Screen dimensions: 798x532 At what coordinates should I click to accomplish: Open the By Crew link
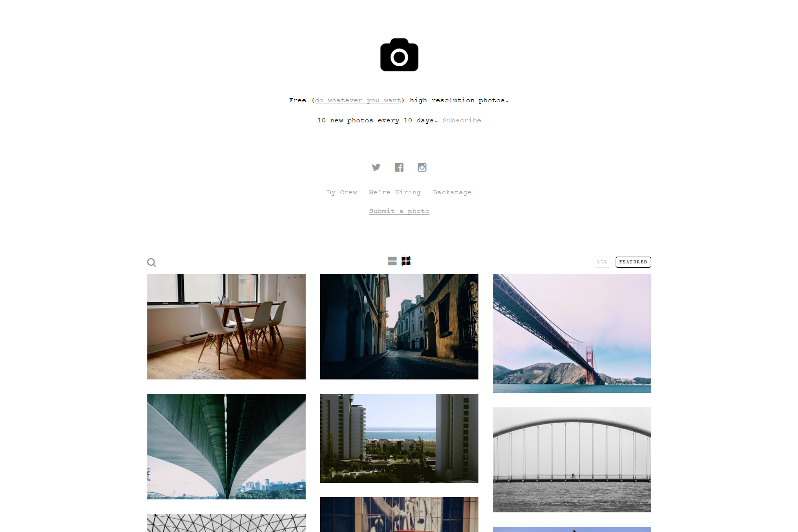(x=342, y=192)
